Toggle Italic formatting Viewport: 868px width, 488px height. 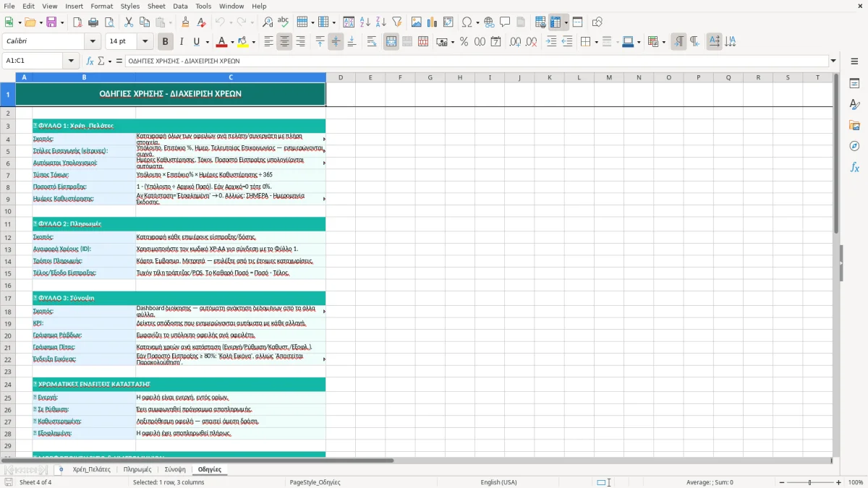click(x=181, y=42)
